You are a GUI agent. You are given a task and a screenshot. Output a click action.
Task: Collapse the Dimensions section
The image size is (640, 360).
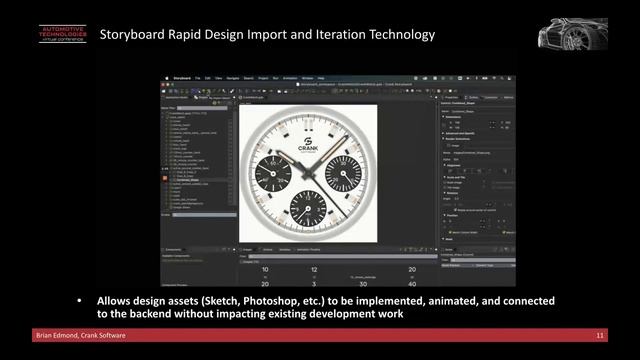[x=443, y=117]
